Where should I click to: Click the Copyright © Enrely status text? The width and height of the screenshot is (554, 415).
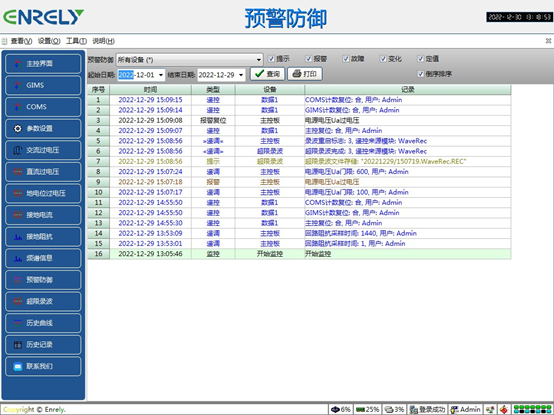coord(34,410)
